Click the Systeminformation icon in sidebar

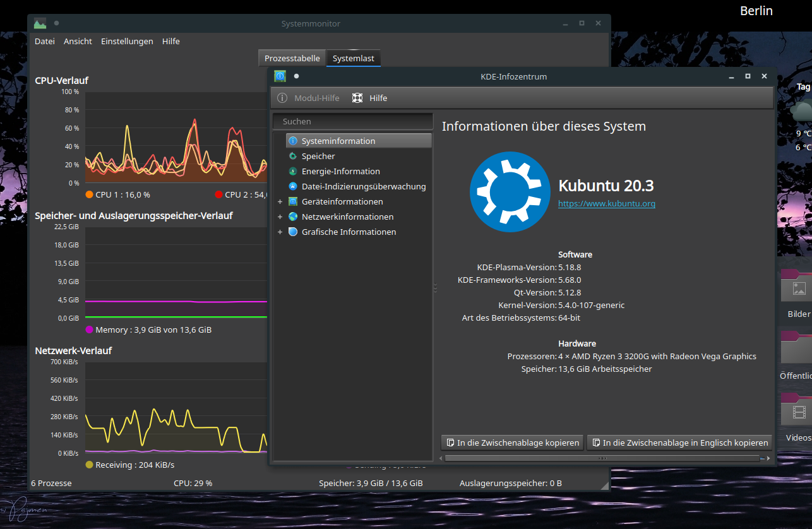[x=293, y=141]
